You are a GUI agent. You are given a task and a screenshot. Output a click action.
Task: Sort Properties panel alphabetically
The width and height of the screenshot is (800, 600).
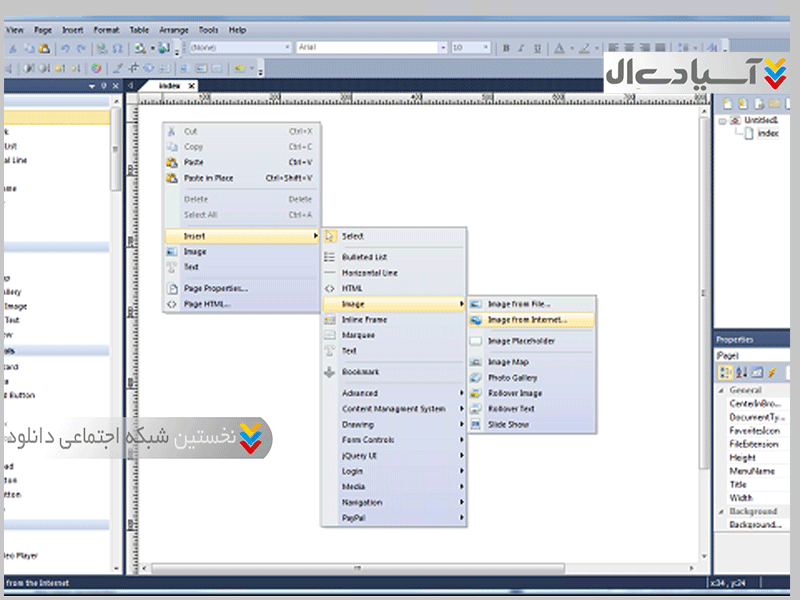(742, 372)
